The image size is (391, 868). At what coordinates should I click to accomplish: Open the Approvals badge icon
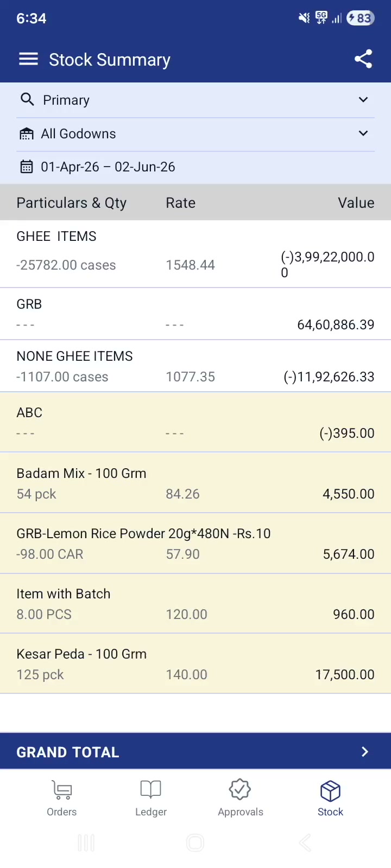(x=240, y=790)
